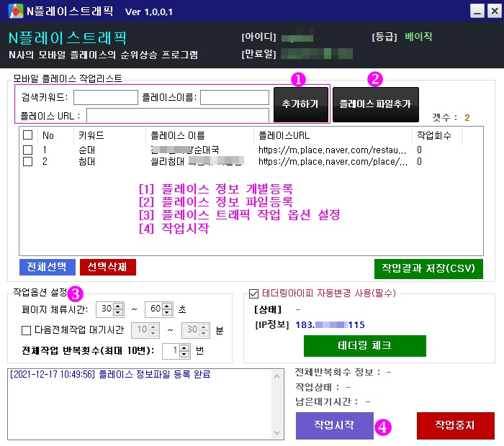This screenshot has height=446, width=504.
Task: Enable the 다음전체작업 대기시간 checkbox
Action: [26, 330]
